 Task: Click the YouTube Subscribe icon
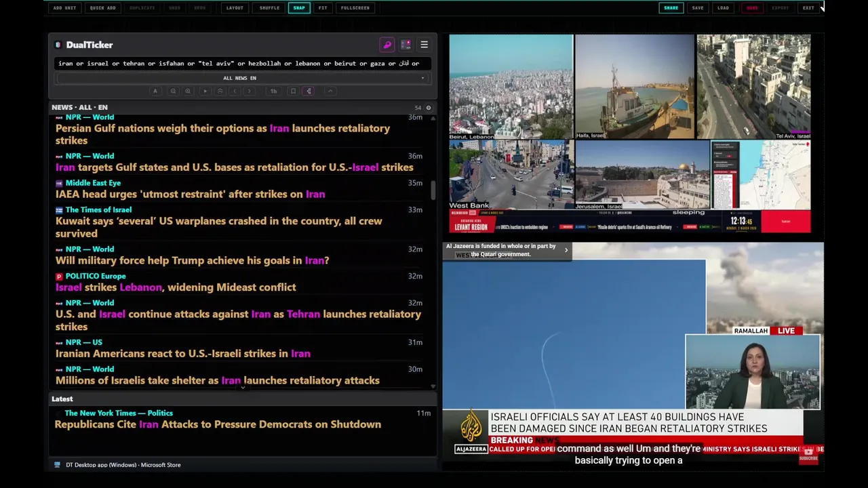[808, 455]
